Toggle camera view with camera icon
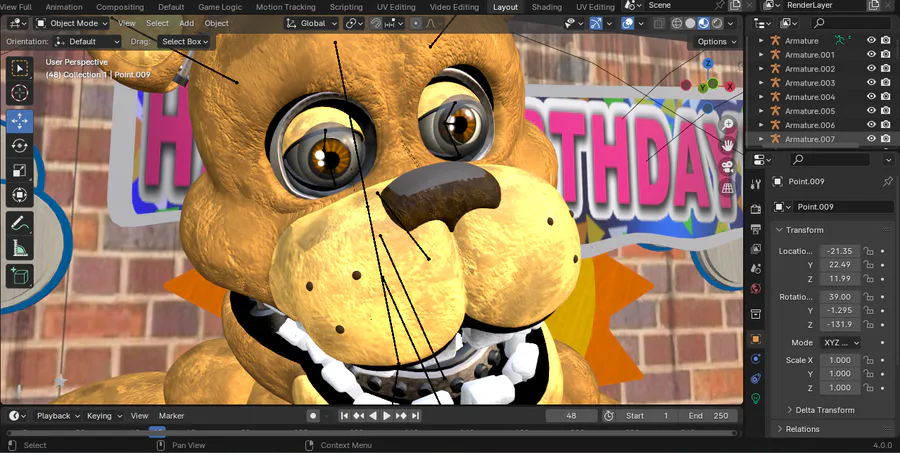The width and height of the screenshot is (900, 453). (728, 167)
